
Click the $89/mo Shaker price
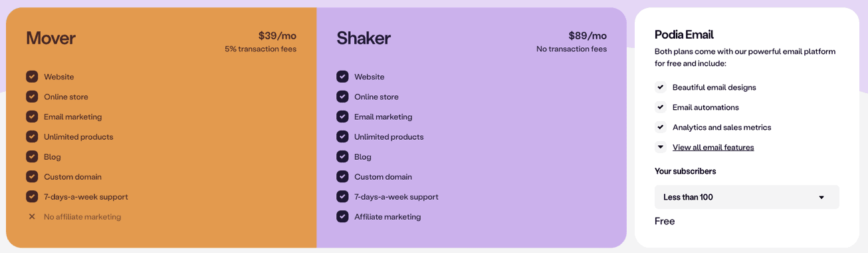pyautogui.click(x=588, y=36)
